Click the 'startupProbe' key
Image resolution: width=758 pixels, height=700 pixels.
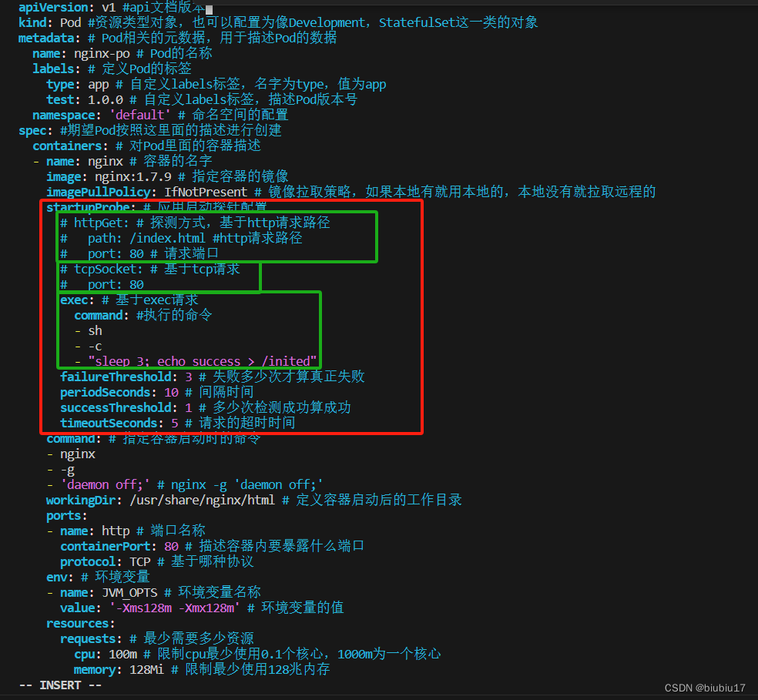[x=88, y=207]
